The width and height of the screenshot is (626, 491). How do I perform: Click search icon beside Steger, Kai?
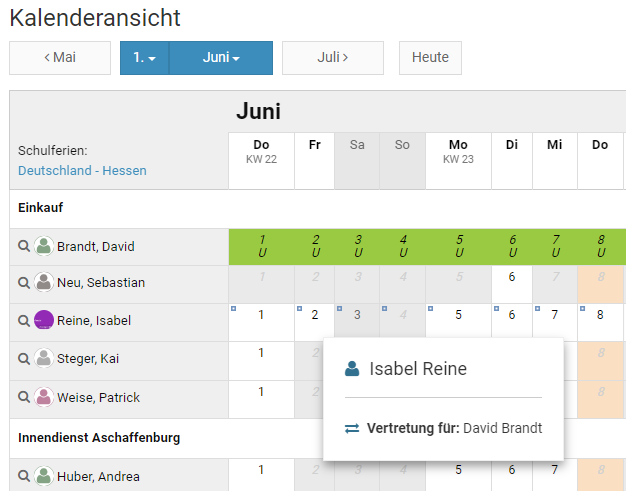pos(24,358)
